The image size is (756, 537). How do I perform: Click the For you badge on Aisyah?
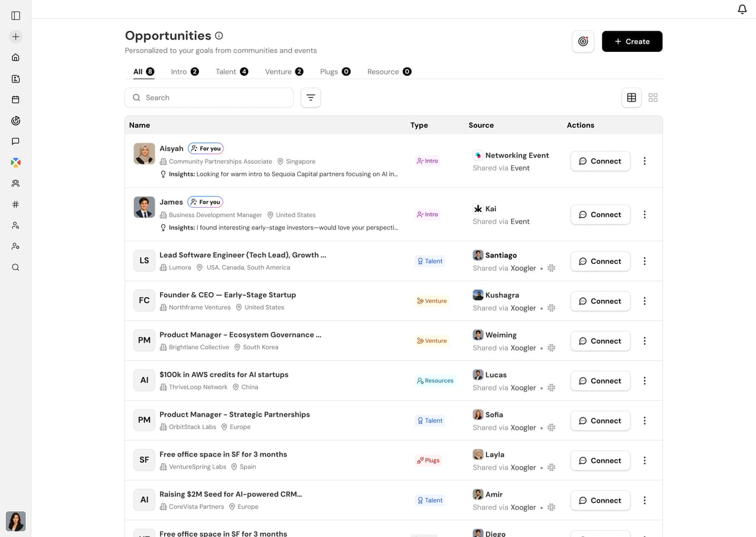(206, 149)
